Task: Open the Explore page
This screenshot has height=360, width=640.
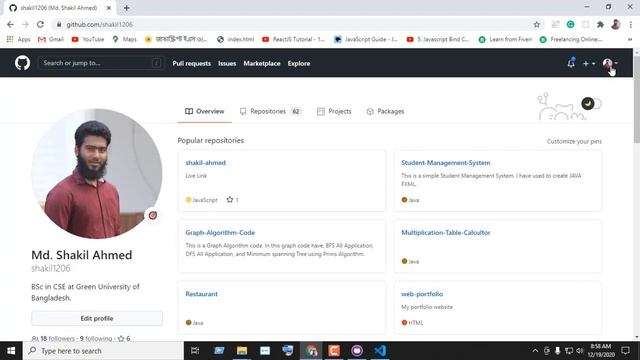Action: point(299,63)
